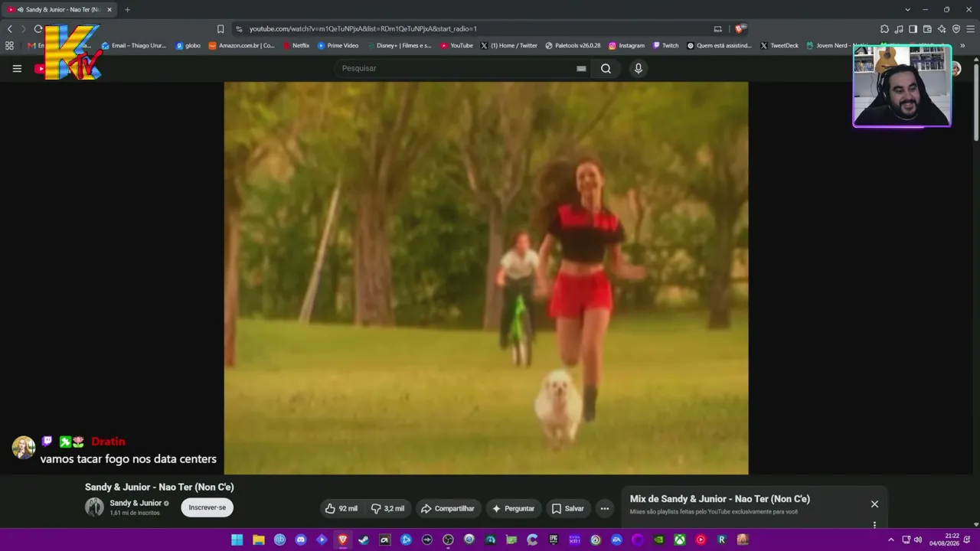The height and width of the screenshot is (551, 980).
Task: Click the Perguntar ask button
Action: [514, 508]
